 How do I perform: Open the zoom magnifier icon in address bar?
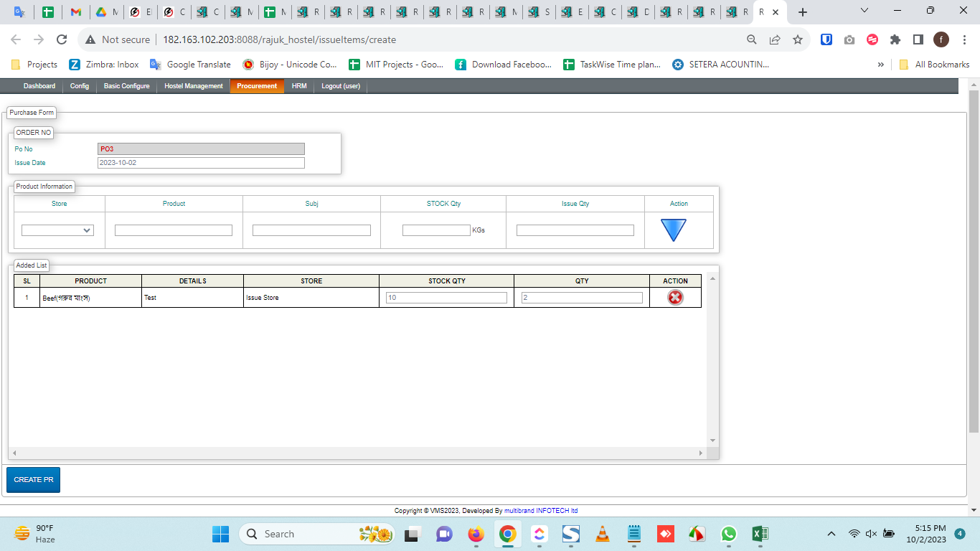tap(752, 39)
